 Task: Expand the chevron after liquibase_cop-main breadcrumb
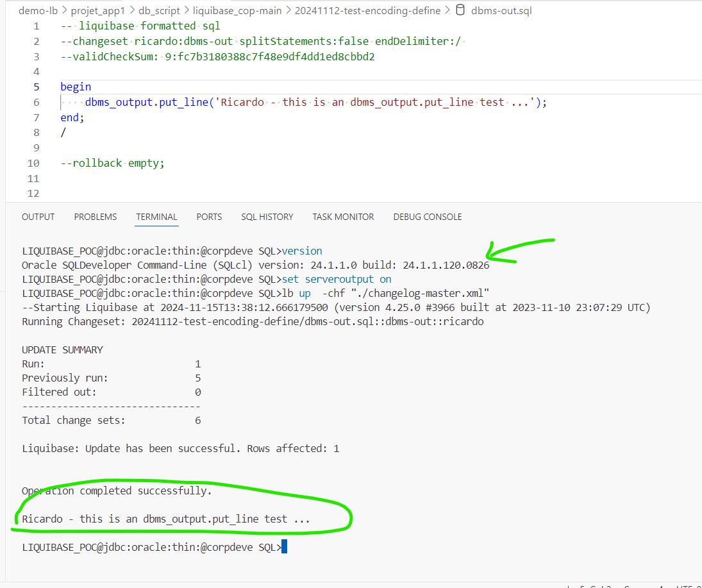[288, 10]
